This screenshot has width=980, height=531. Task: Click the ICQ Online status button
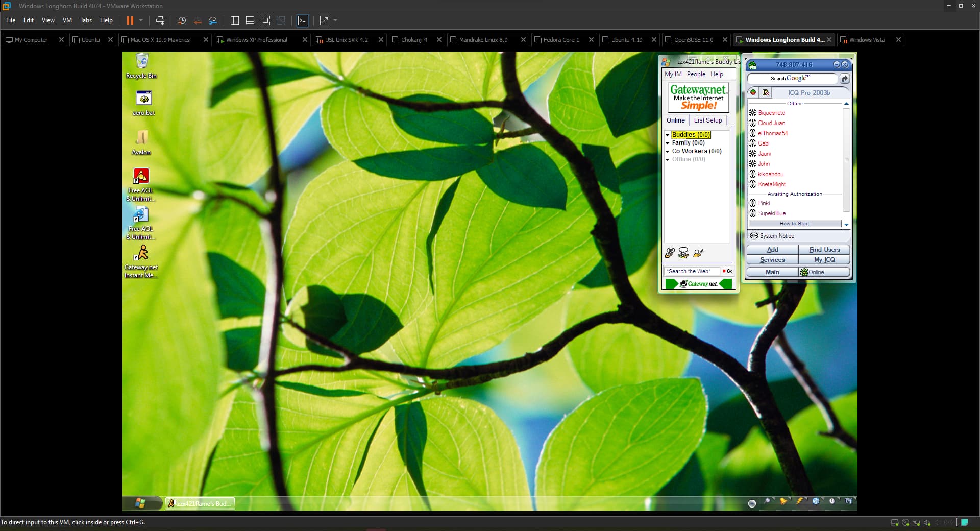click(823, 272)
